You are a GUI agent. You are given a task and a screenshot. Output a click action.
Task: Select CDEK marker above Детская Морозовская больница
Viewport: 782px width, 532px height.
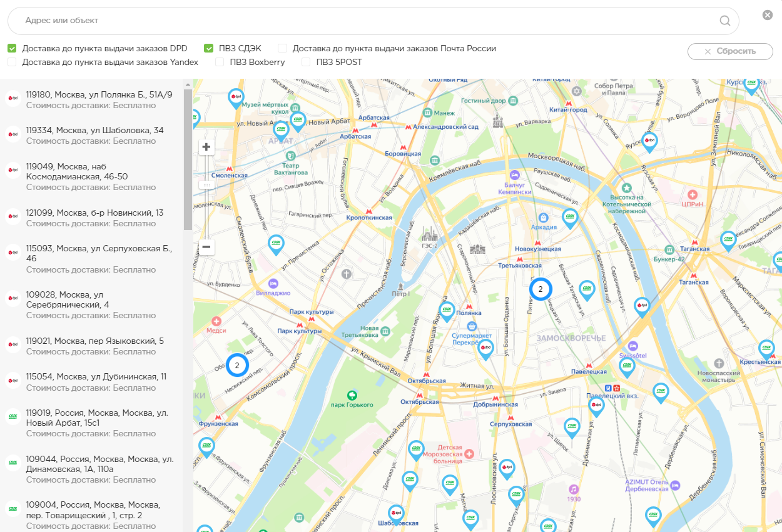417,451
